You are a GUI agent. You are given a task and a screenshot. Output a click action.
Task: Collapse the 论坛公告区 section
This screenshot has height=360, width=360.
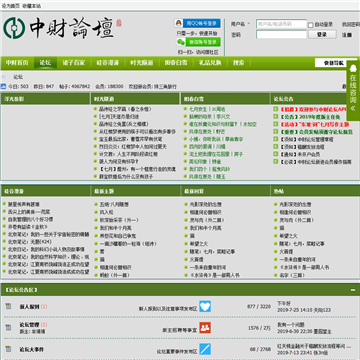coord(353,290)
